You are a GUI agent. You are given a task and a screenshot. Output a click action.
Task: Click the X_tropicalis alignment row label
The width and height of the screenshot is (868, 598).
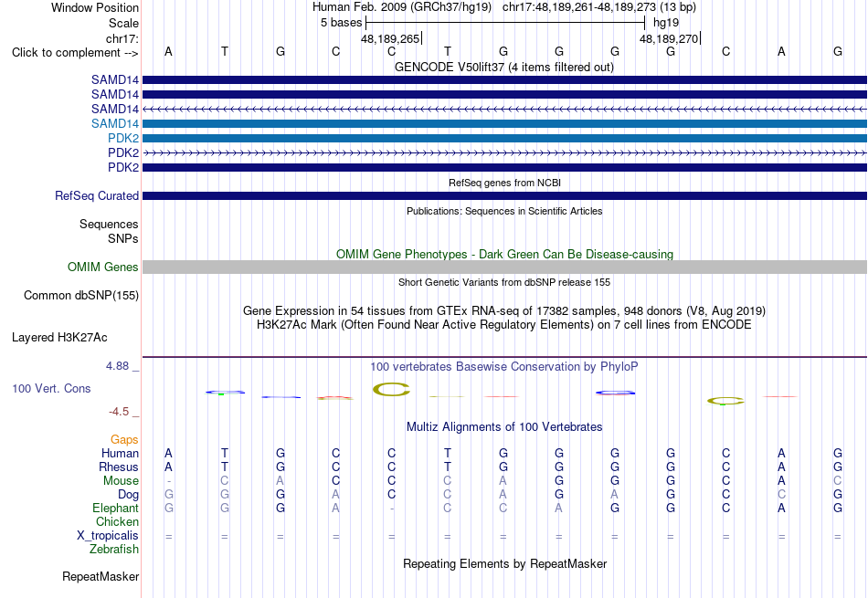click(108, 536)
